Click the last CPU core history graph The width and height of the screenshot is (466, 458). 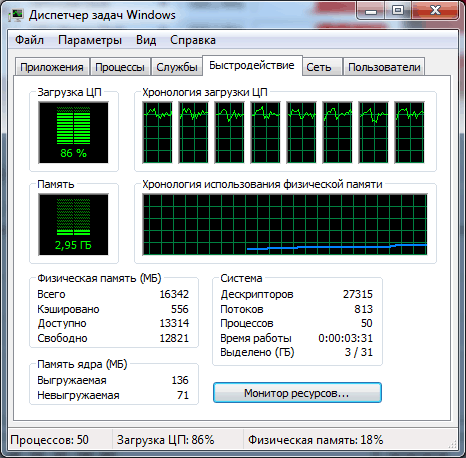(x=409, y=133)
